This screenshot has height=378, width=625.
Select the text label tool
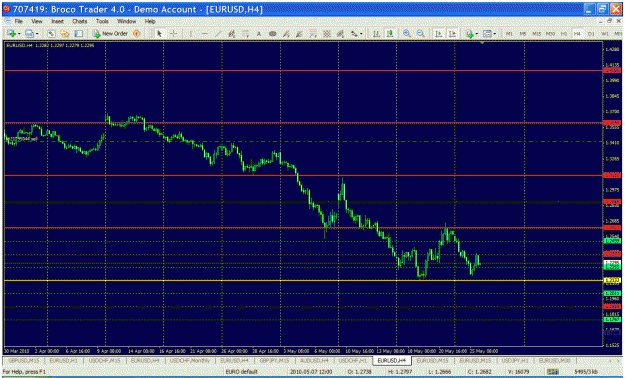point(273,34)
